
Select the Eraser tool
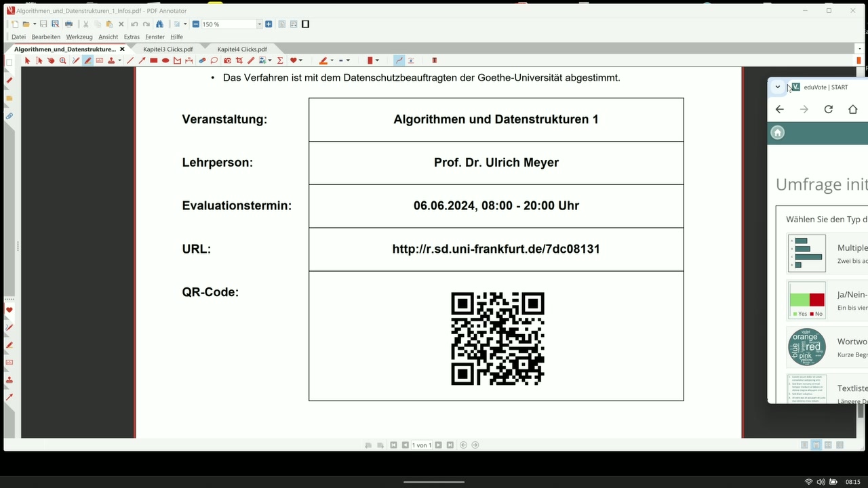tap(203, 60)
